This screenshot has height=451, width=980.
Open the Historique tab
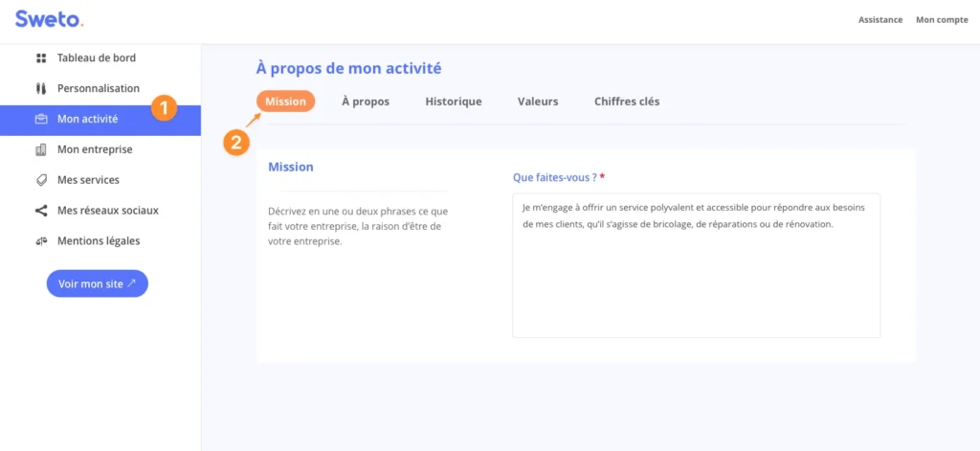coord(453,101)
